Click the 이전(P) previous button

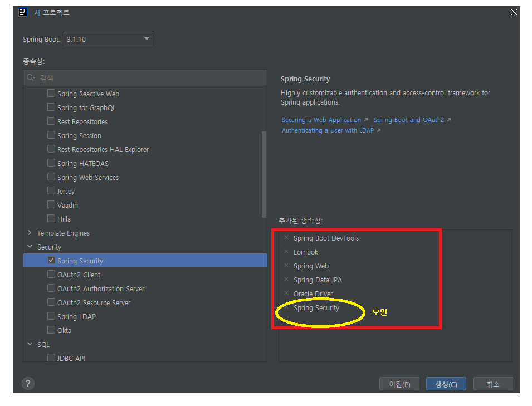399,384
